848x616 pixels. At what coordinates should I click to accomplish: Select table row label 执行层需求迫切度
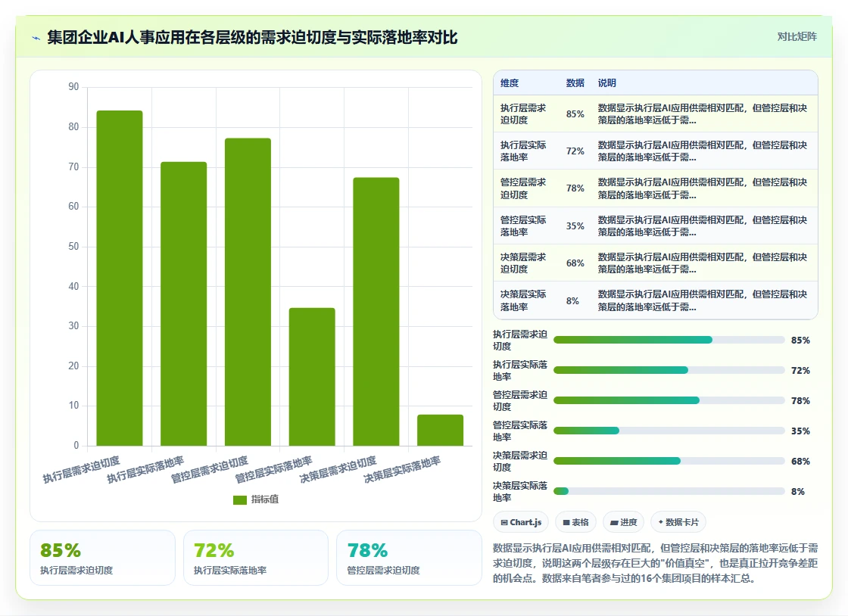[523, 114]
